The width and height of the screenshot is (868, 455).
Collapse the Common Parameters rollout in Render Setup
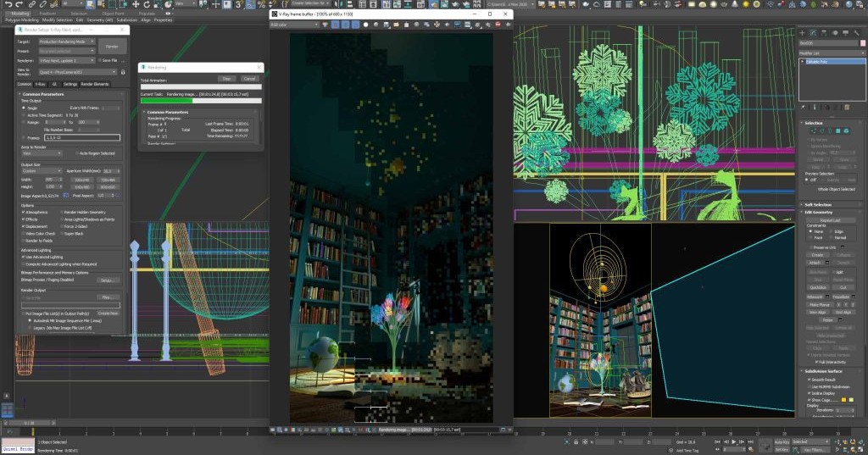[x=42, y=94]
